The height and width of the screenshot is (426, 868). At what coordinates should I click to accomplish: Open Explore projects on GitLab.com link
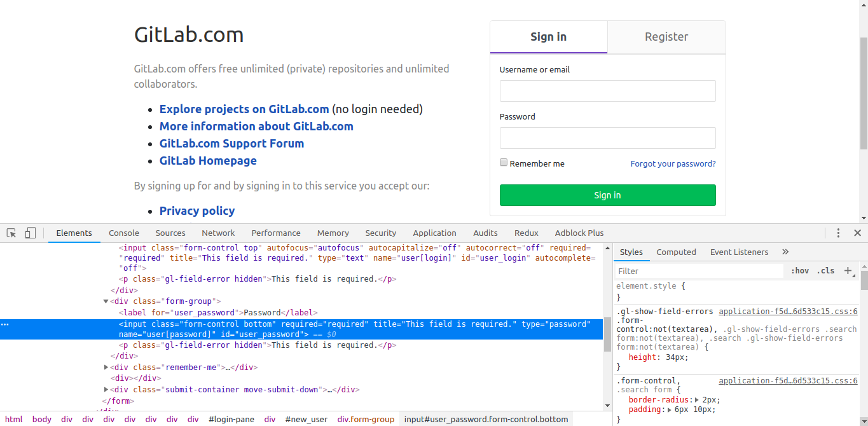[244, 109]
